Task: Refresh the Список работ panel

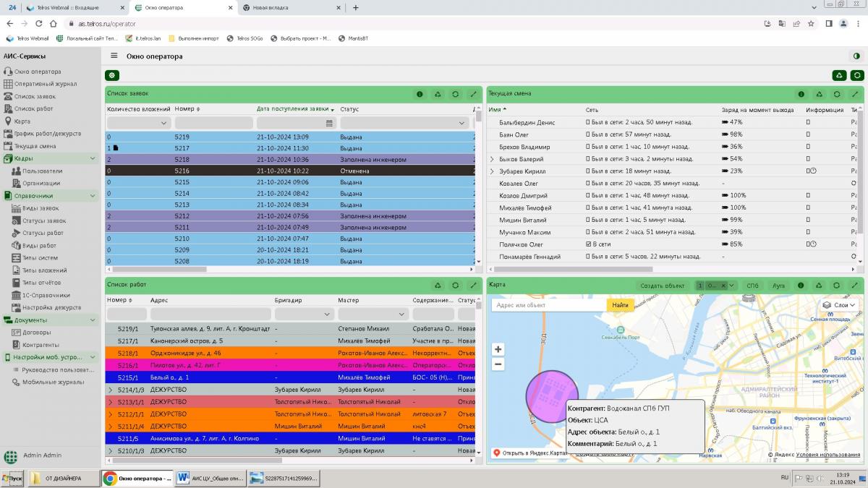Action: [455, 286]
